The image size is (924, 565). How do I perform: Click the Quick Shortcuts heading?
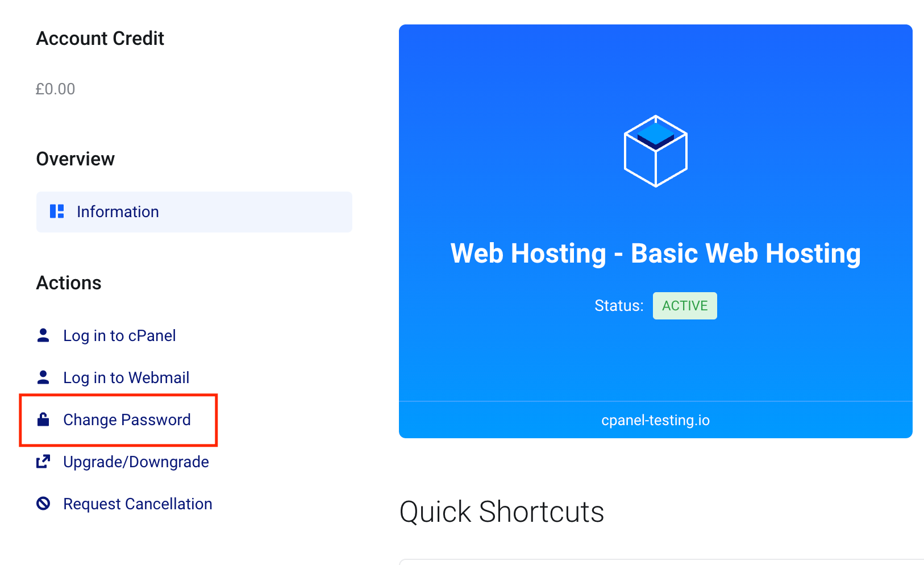pyautogui.click(x=501, y=512)
